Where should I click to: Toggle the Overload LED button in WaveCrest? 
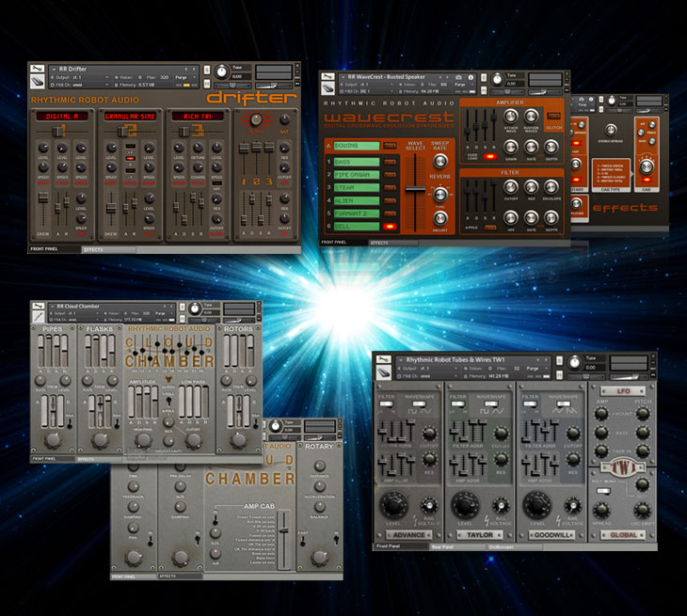[489, 156]
